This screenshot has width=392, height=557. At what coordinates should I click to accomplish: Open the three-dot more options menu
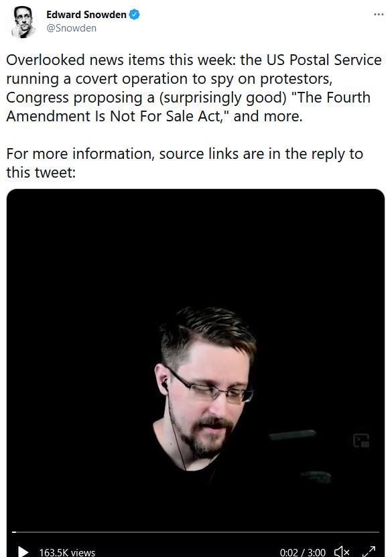tap(379, 15)
